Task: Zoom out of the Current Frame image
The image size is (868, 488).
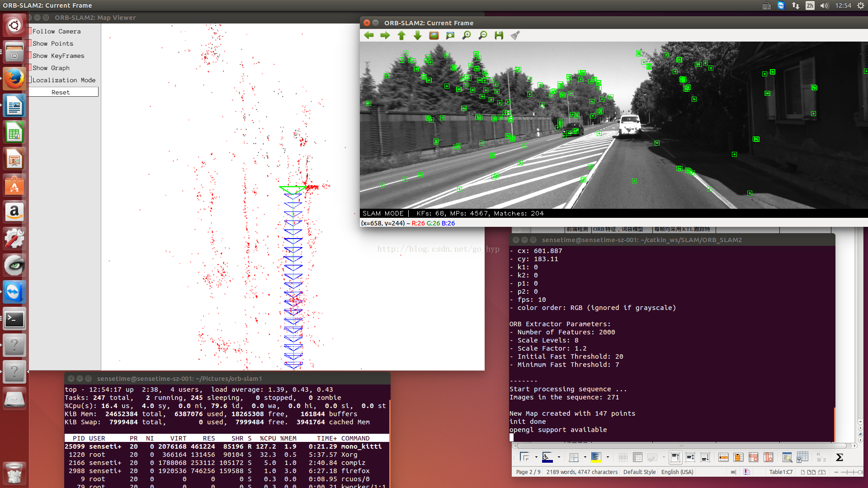Action: (483, 35)
